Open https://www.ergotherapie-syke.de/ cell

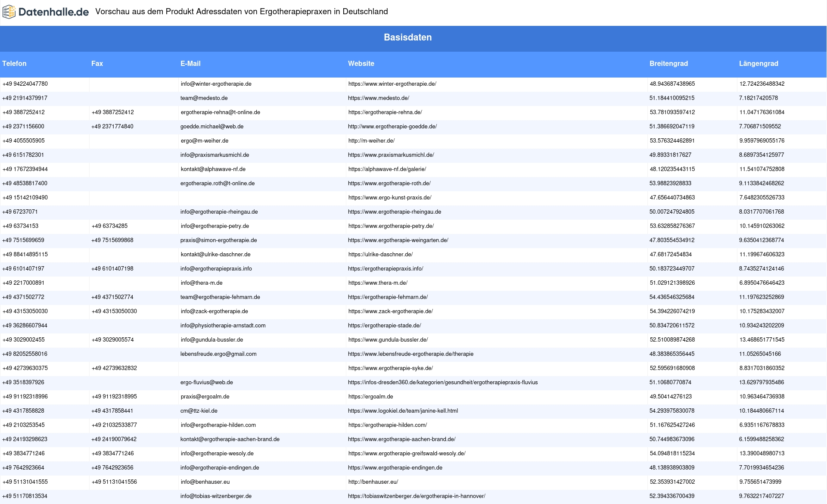[390, 368]
